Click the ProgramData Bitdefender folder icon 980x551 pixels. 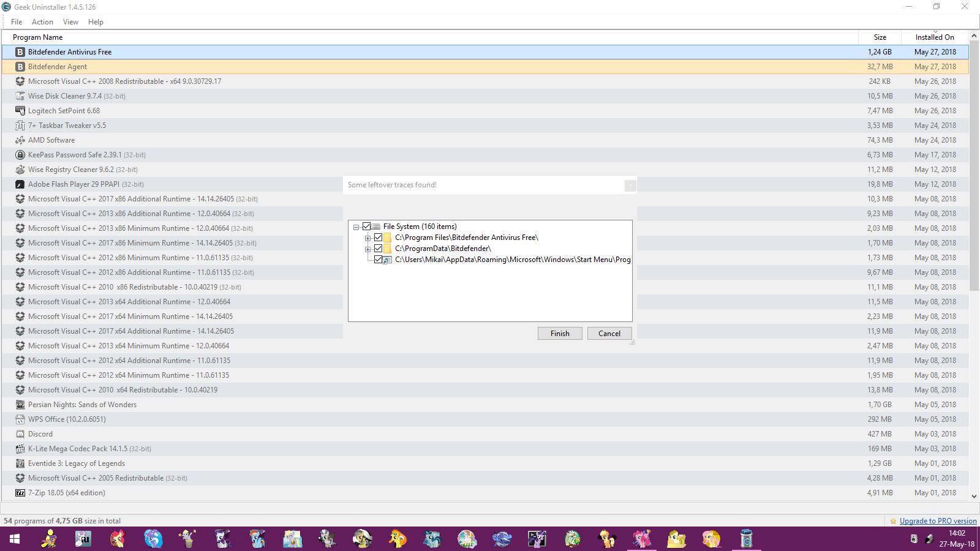pos(388,249)
